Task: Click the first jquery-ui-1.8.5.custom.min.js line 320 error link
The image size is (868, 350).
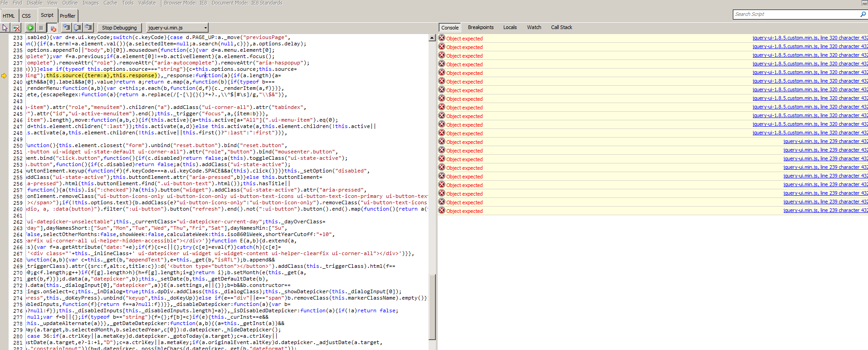Action: pos(809,38)
